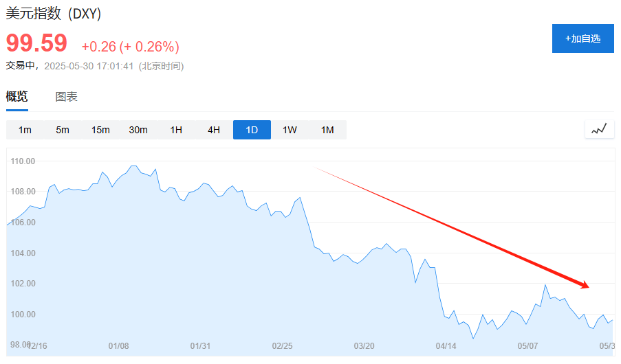Click the 02/25 date marker on axis
Screen dimensions: 621x364
282,346
